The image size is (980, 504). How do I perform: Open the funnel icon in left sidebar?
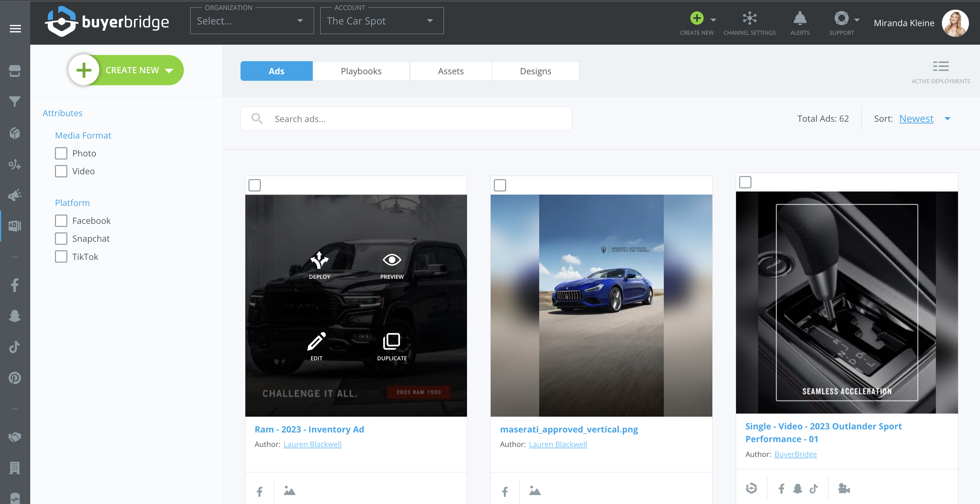pos(15,102)
